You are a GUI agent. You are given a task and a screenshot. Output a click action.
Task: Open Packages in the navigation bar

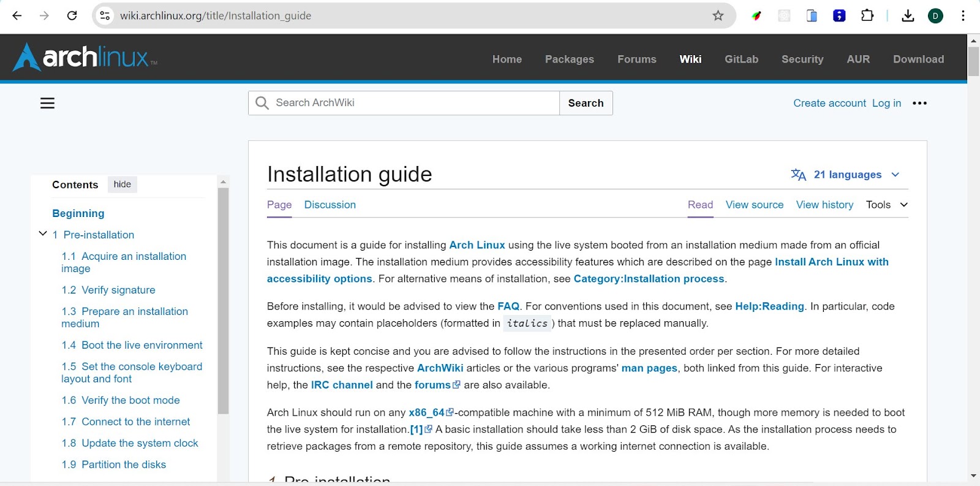coord(570,59)
